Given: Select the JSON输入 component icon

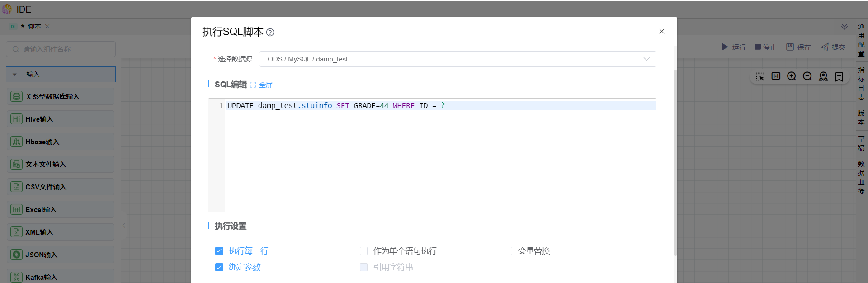Looking at the screenshot, I should [17, 255].
